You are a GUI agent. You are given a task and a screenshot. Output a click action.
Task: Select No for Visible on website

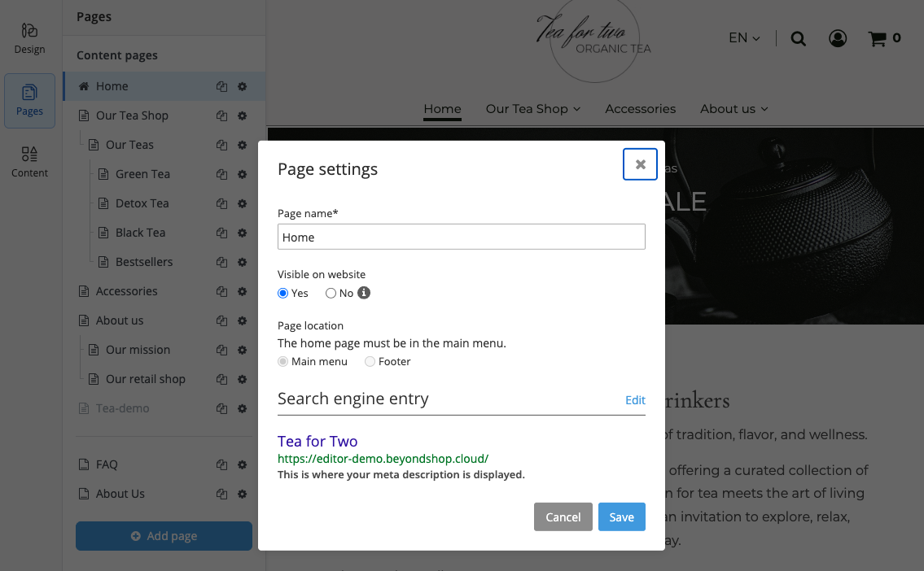(x=331, y=293)
